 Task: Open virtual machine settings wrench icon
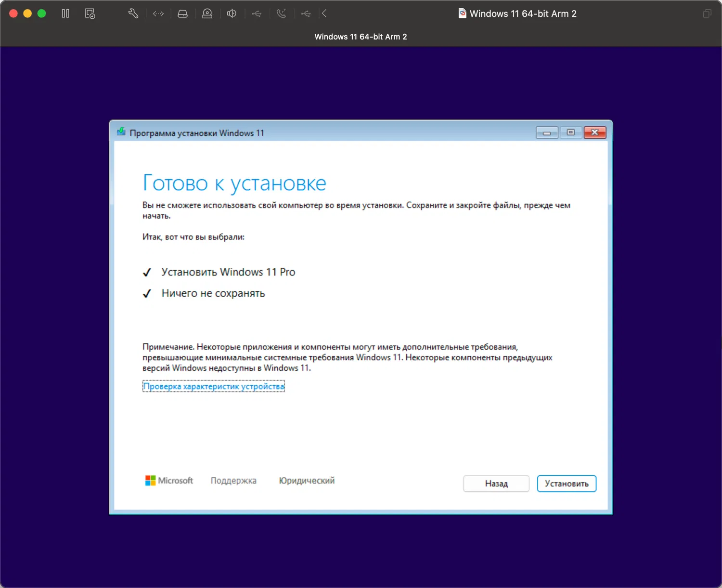point(133,13)
